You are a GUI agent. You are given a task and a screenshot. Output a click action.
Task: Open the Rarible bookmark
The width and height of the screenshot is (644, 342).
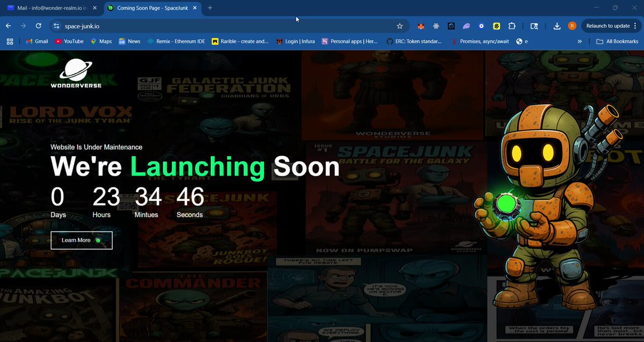point(240,41)
